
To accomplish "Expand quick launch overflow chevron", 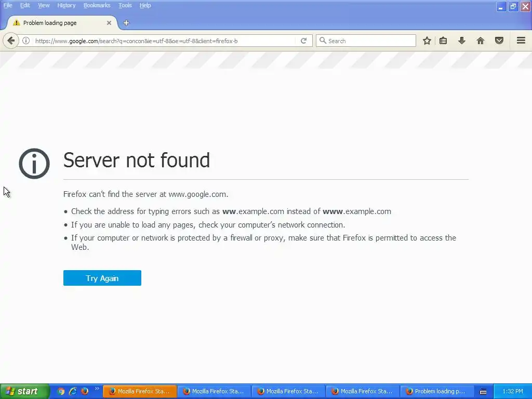I will pos(97,389).
